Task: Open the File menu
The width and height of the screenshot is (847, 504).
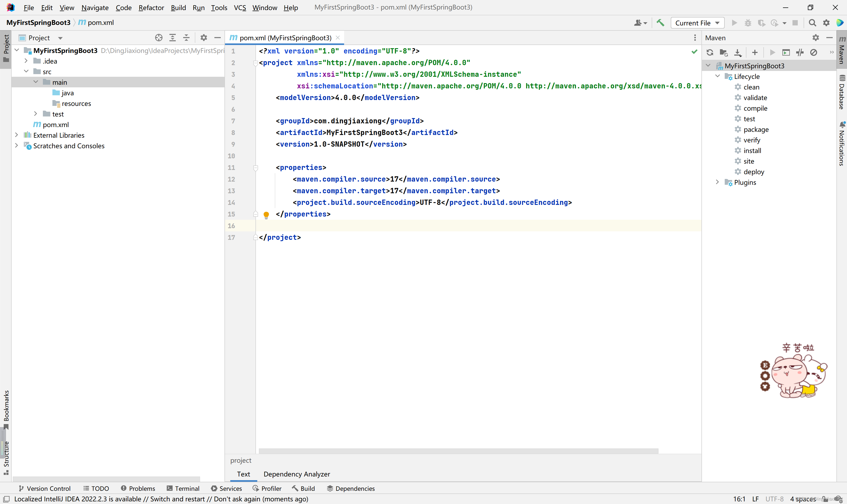Action: (x=29, y=7)
